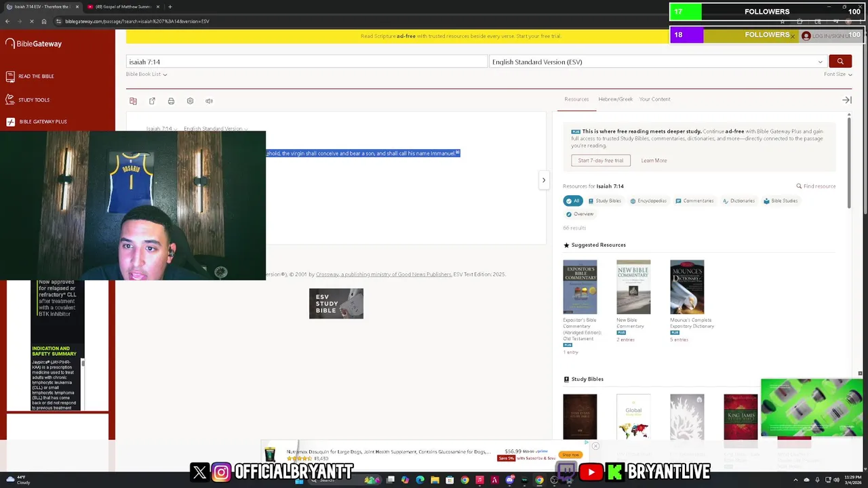Click the ESV Study Bible banner image
868x488 pixels.
pos(336,304)
